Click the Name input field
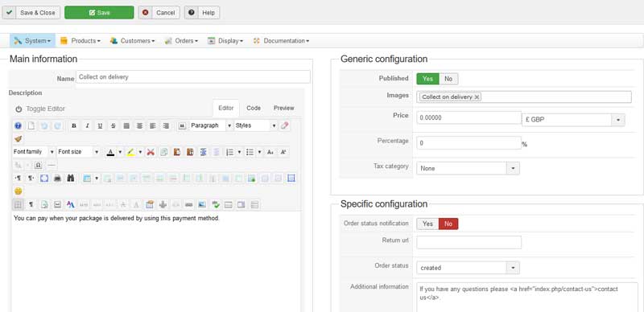 click(193, 76)
